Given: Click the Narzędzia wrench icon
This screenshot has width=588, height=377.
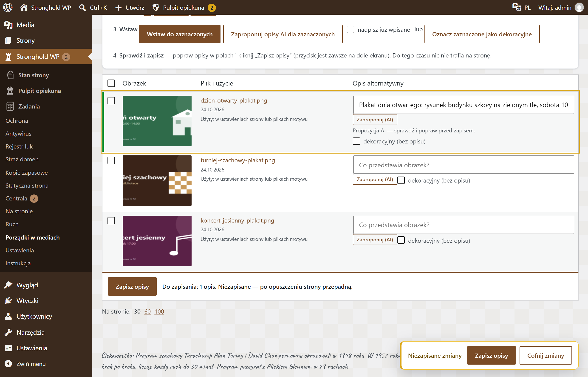Looking at the screenshot, I should tap(8, 332).
